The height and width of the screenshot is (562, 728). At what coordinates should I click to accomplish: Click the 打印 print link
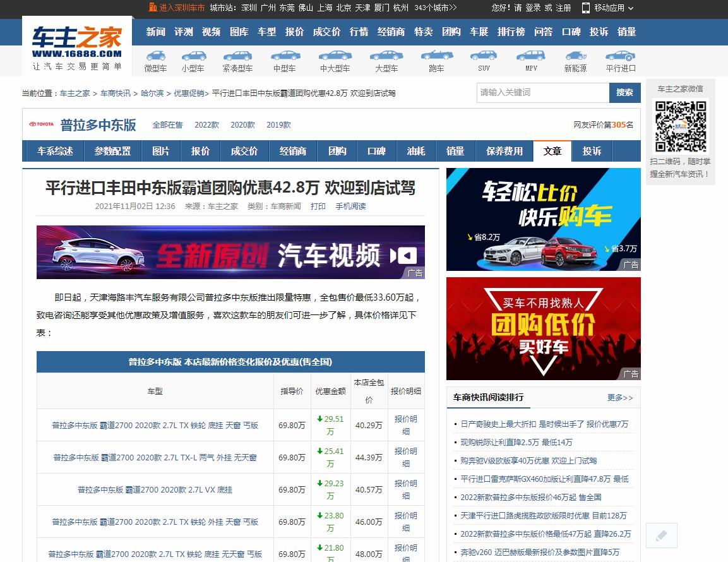[318, 206]
